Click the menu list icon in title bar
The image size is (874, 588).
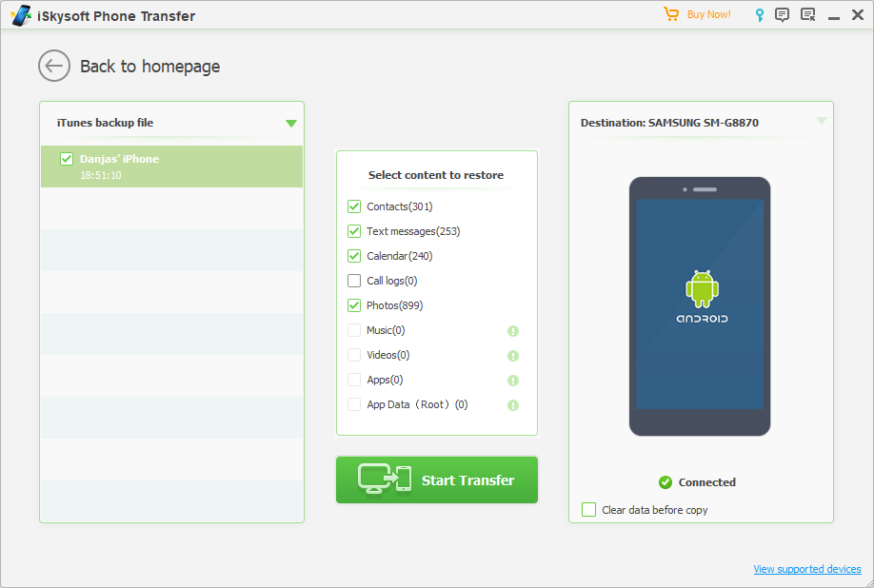tap(807, 15)
